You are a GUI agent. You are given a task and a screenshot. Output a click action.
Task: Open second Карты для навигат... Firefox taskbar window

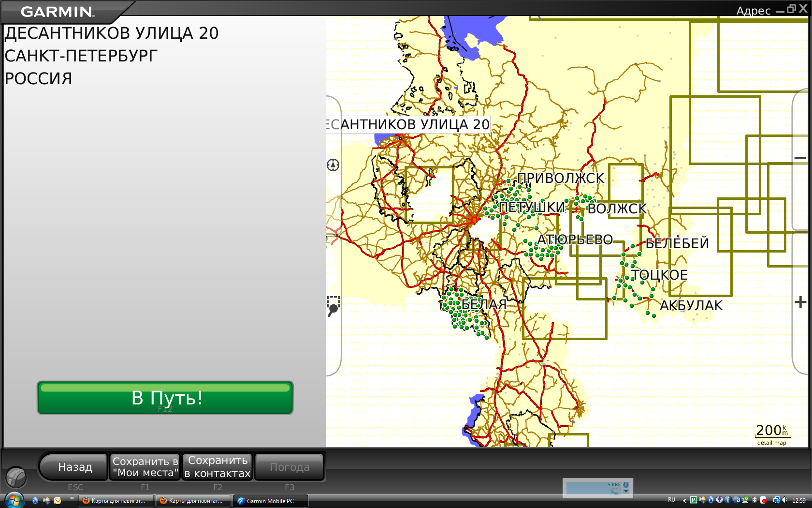point(193,501)
